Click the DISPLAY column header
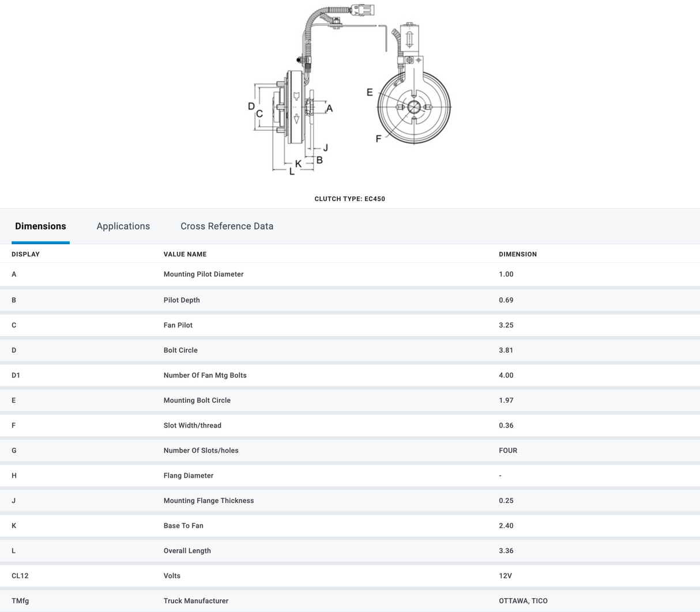700x612 pixels. tap(26, 254)
